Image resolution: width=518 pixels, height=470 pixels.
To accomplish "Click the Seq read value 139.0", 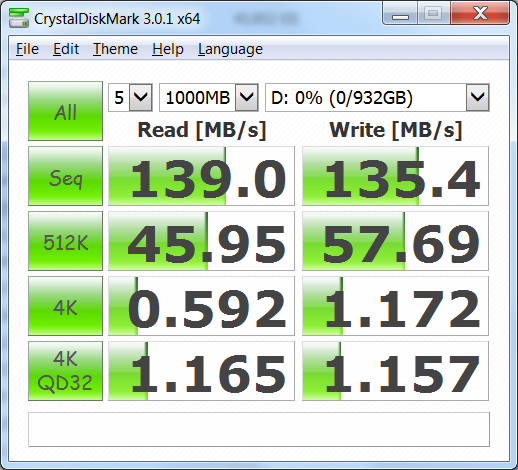I will 201,176.
